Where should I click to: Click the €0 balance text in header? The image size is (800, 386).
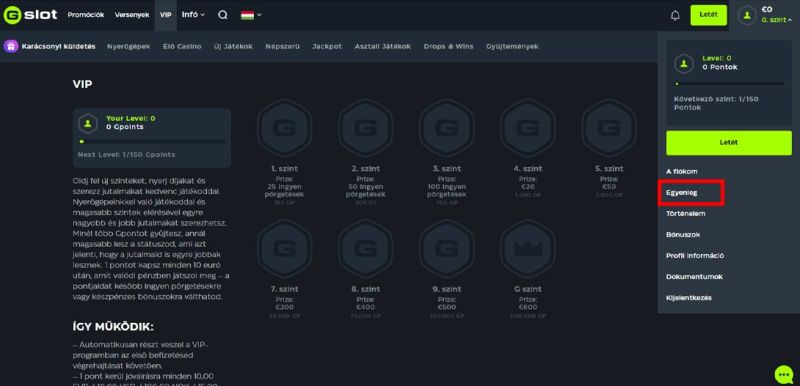[x=767, y=10]
